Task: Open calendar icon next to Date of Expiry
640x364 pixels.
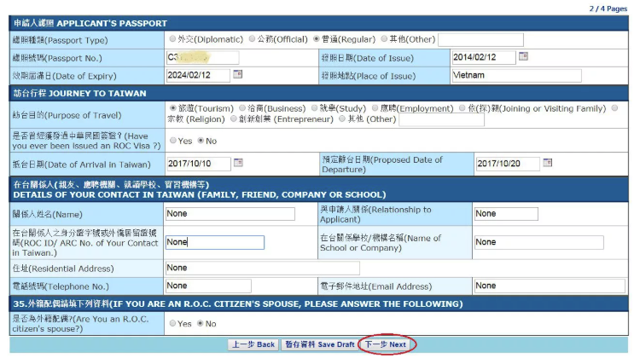Action: (x=238, y=74)
